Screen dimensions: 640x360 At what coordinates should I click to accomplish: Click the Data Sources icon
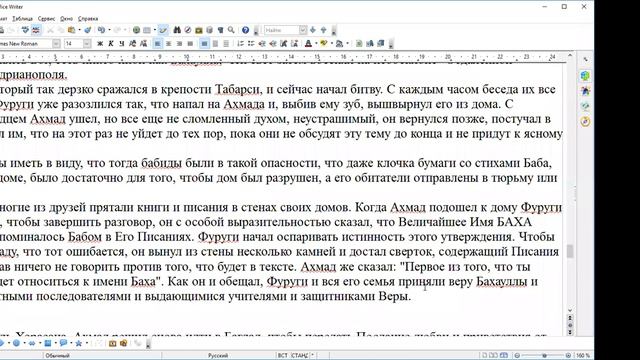tap(209, 30)
